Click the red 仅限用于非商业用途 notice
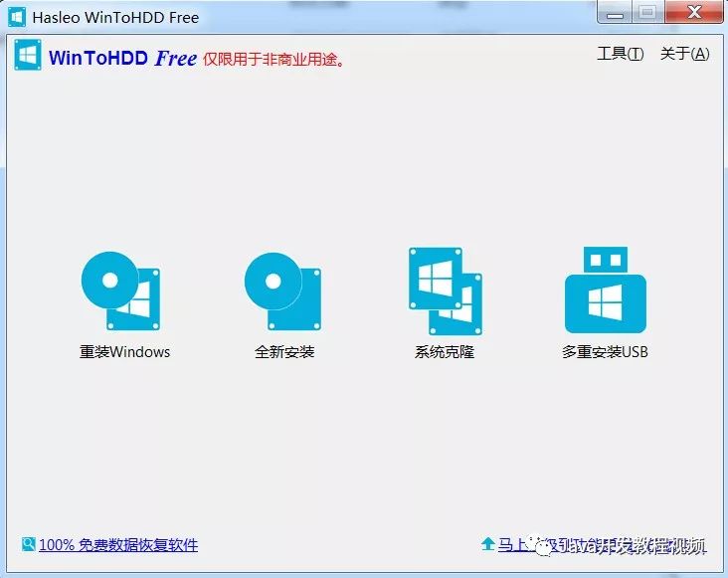Viewport: 728px width, 578px height. click(x=273, y=60)
